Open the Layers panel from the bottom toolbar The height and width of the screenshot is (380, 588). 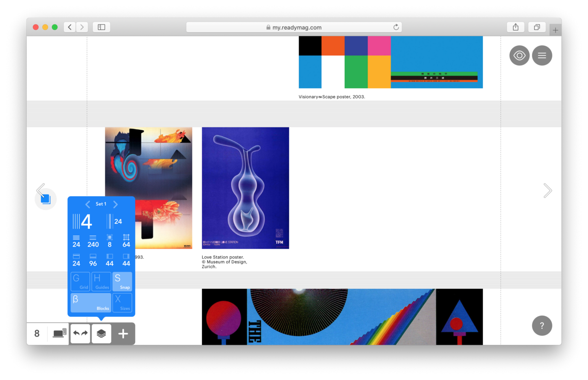[x=101, y=333]
